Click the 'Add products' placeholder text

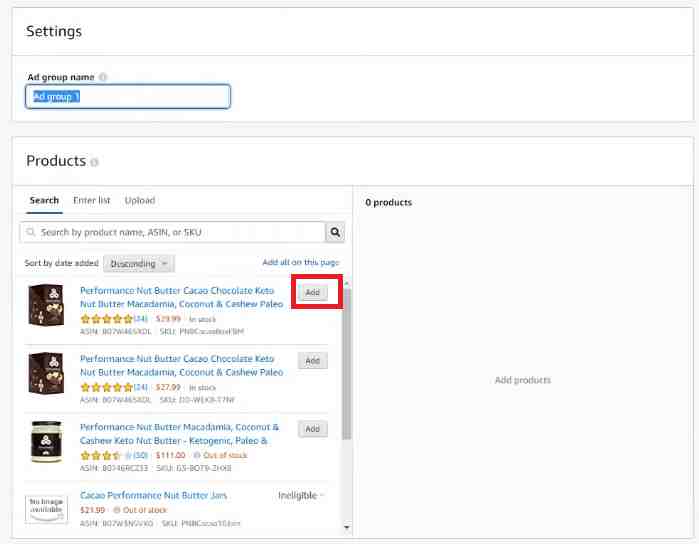pyautogui.click(x=522, y=380)
